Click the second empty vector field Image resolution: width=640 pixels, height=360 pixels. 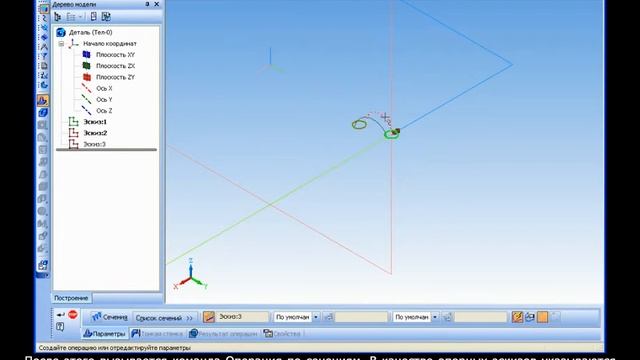480,317
